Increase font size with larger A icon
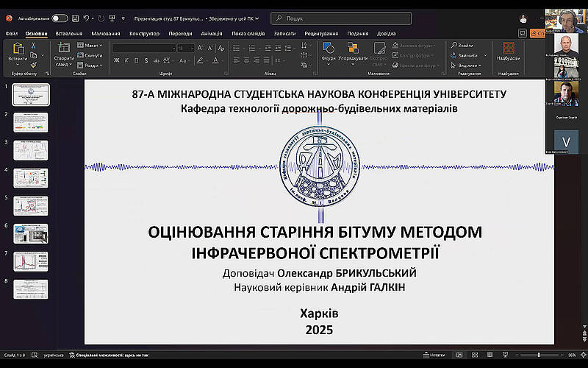 tap(200, 48)
